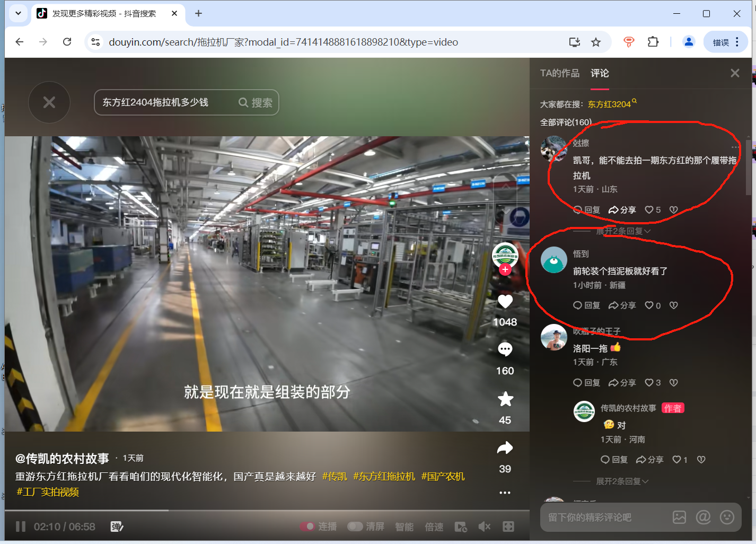Dislike the 洛阳一拖 comment
This screenshot has height=544, width=756.
click(x=674, y=383)
